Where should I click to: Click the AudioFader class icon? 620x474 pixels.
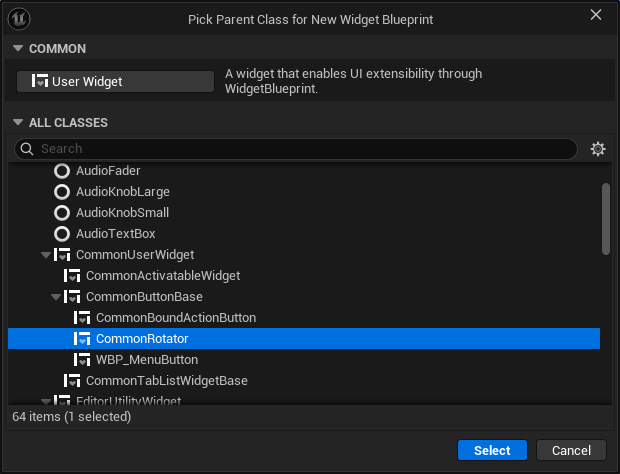pos(62,171)
